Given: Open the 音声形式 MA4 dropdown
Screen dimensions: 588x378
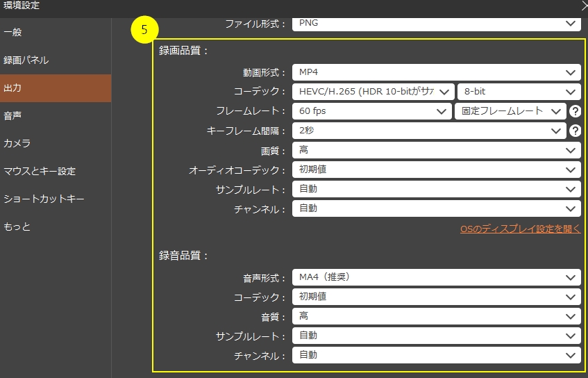Looking at the screenshot, I should [437, 277].
